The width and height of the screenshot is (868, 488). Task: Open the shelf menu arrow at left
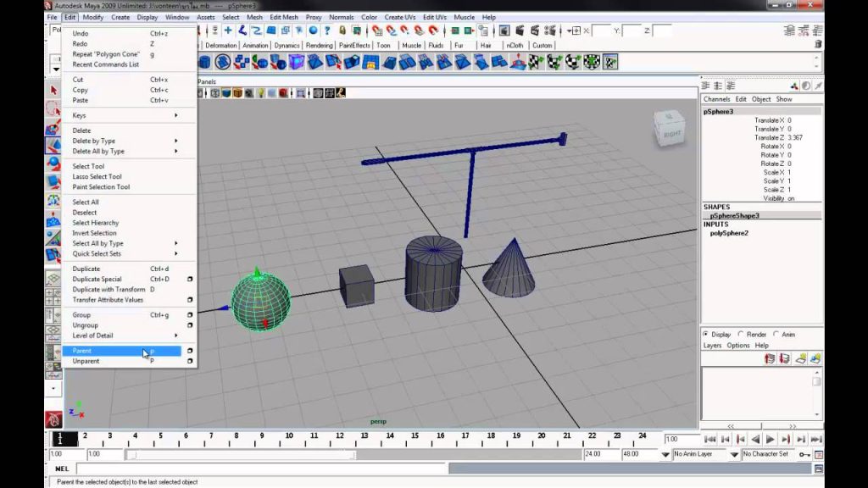[56, 69]
